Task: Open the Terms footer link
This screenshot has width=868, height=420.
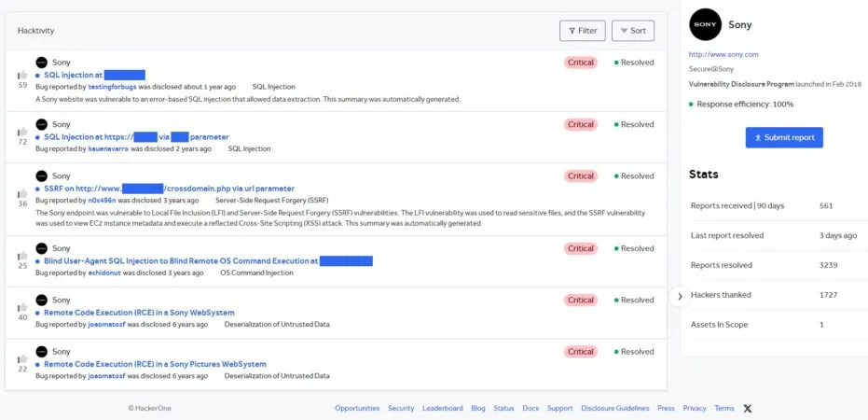Action: (724, 409)
